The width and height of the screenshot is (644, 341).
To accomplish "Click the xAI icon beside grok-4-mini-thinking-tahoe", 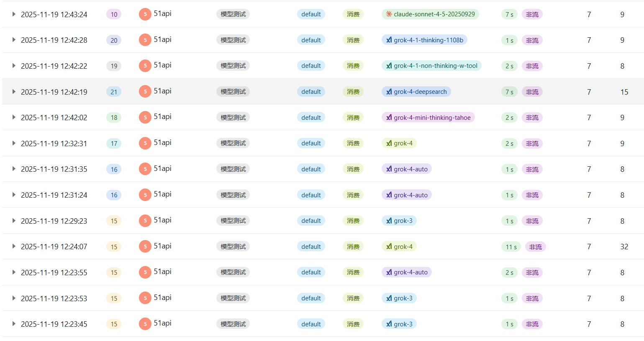I will [389, 118].
